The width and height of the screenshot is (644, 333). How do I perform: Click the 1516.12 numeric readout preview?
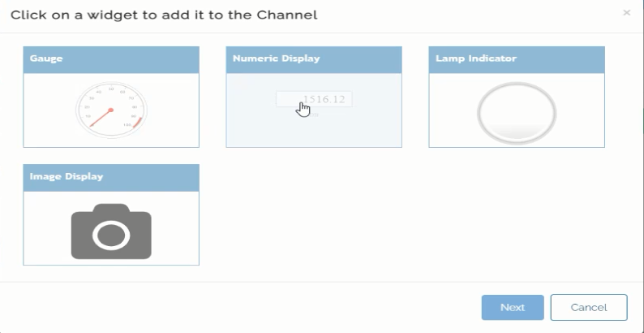(314, 99)
